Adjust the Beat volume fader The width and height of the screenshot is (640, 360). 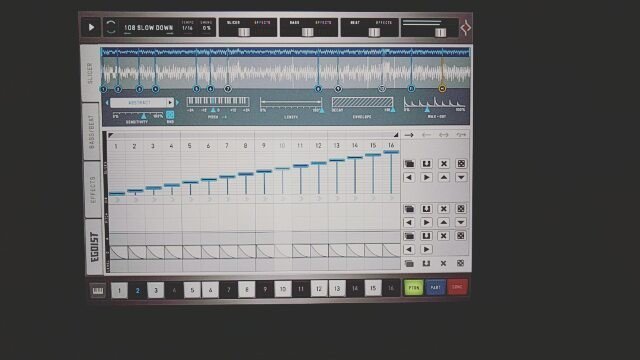(374, 32)
